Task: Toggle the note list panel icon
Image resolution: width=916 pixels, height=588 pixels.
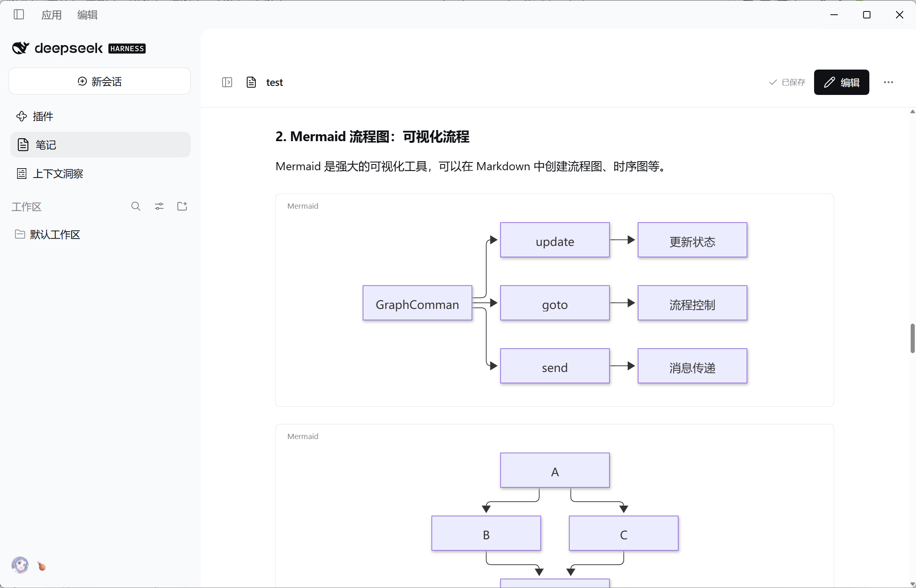Action: point(227,82)
